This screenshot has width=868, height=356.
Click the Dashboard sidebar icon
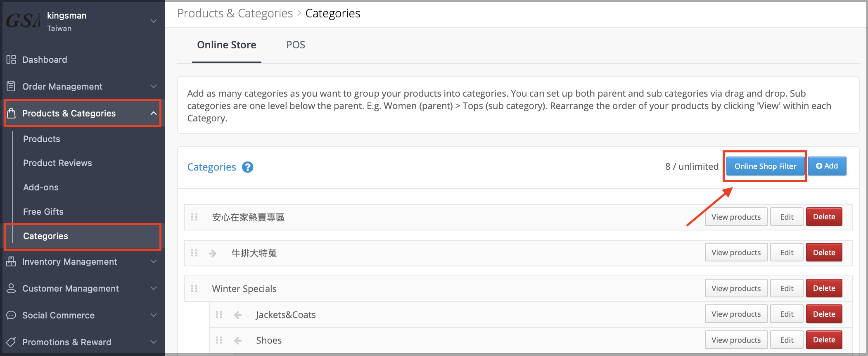pos(11,60)
